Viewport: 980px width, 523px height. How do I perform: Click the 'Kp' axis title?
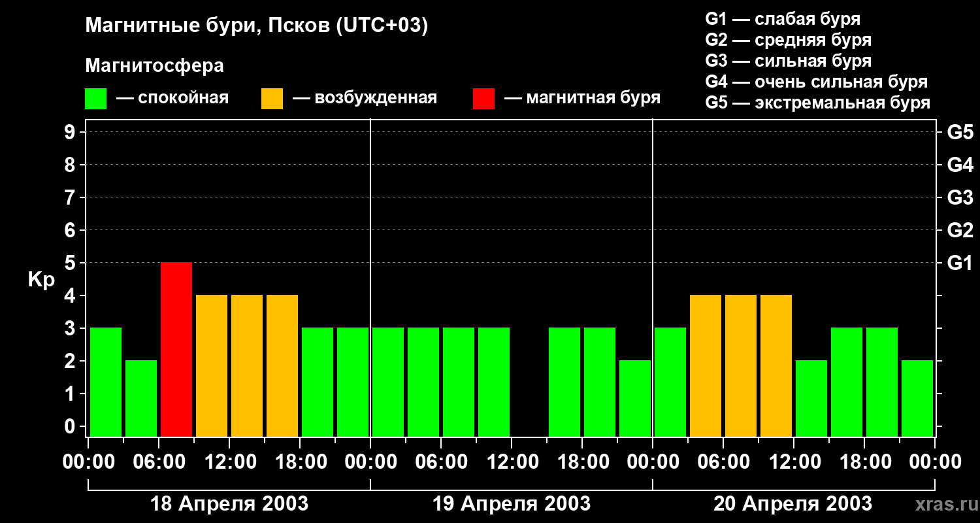click(x=41, y=280)
